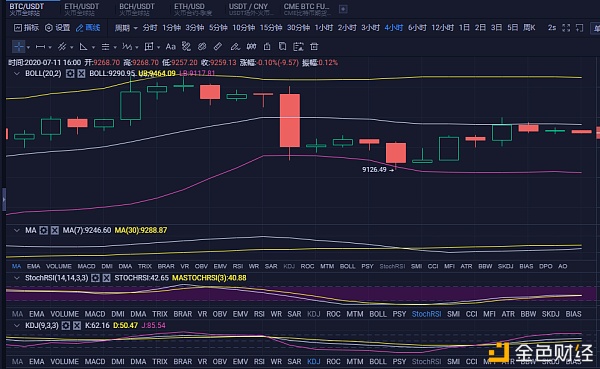600x369 pixels.
Task: Close the KDJ indicator with X
Action: tap(77, 325)
